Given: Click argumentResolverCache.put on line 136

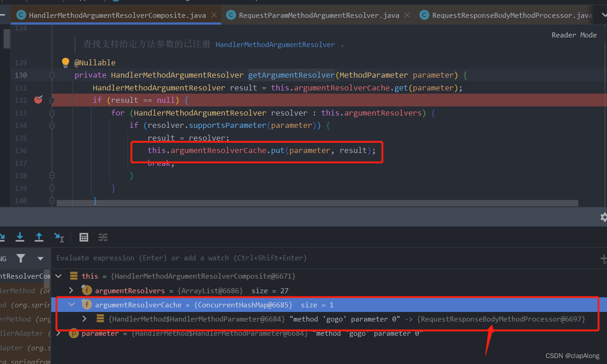Looking at the screenshot, I should pyautogui.click(x=227, y=150).
